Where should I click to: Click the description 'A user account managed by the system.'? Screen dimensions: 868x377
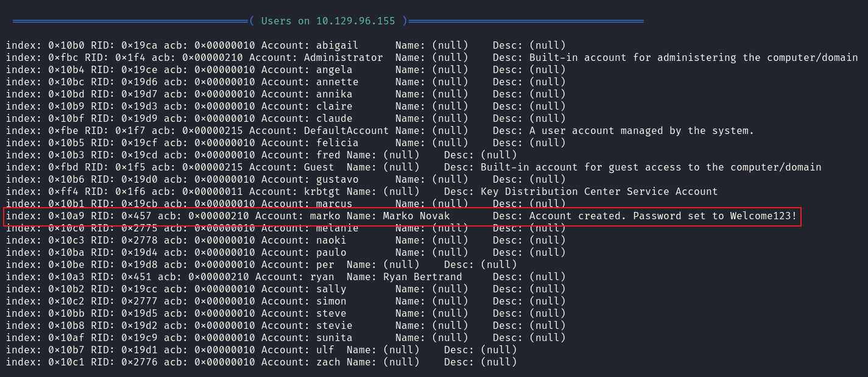coord(642,130)
